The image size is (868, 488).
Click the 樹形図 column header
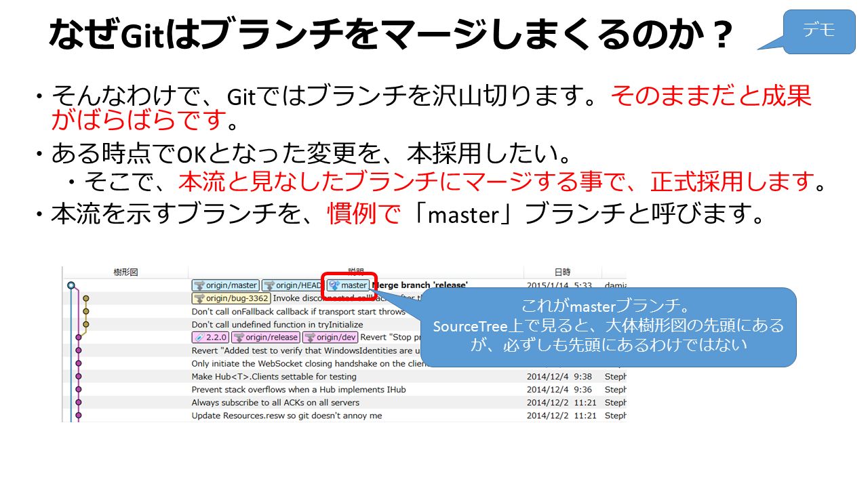pyautogui.click(x=125, y=272)
